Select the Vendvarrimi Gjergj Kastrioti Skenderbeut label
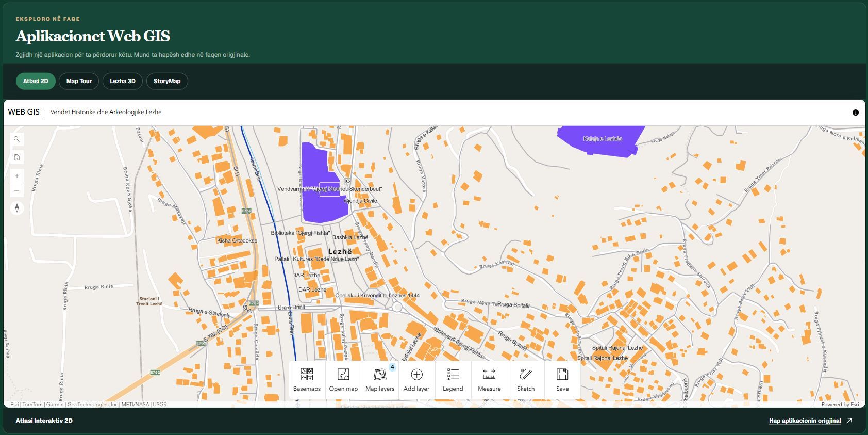The width and height of the screenshot is (868, 435). pos(330,189)
